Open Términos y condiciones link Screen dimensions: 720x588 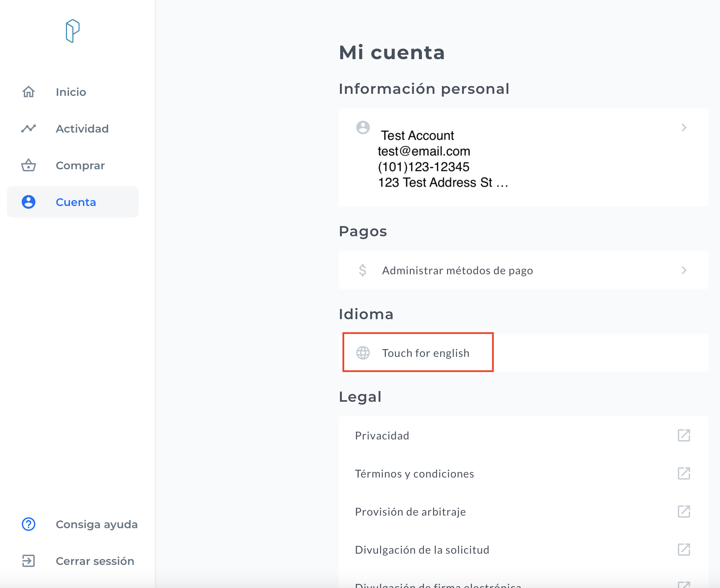coord(524,473)
